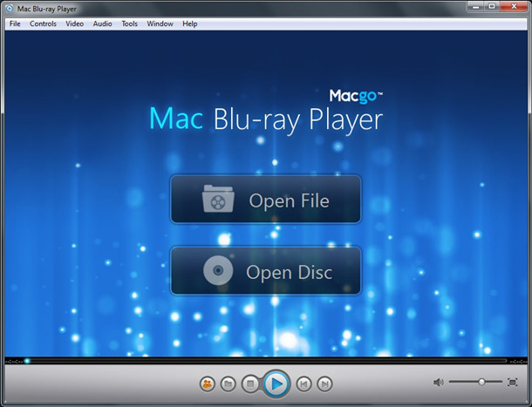Screen dimensions: 532x407
Task: Click the orange share icon in control bar
Action: (x=207, y=383)
